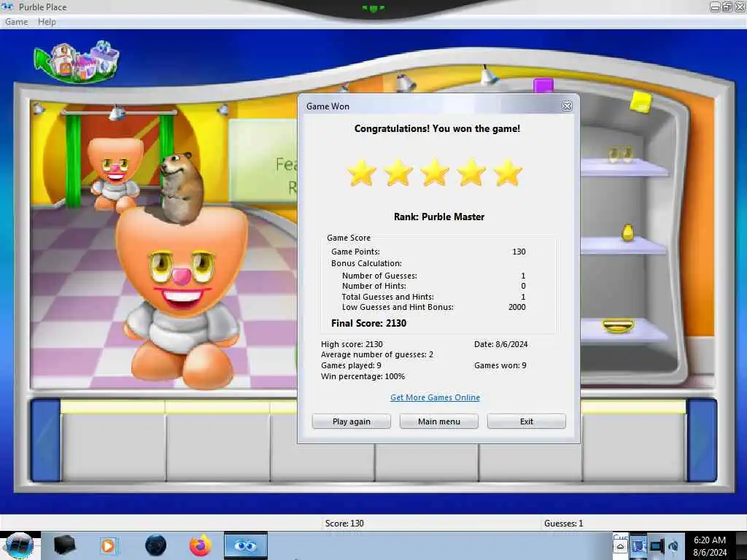Screen dimensions: 747x560
Task: Open the dark globe taskbar icon
Action: coord(155,545)
